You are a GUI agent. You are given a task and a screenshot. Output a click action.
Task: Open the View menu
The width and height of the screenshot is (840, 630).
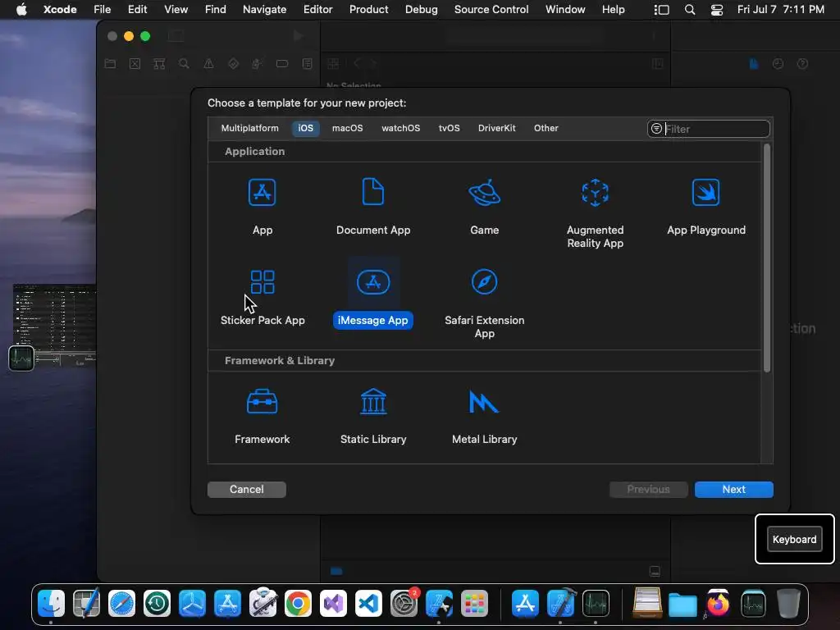tap(176, 9)
